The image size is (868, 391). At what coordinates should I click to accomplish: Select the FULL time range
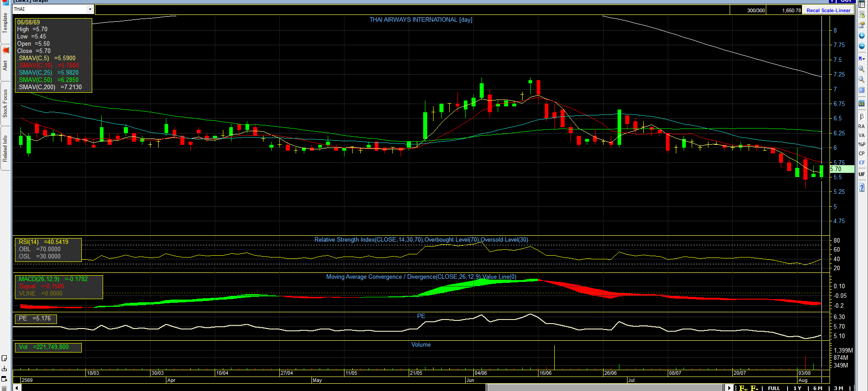(774, 388)
